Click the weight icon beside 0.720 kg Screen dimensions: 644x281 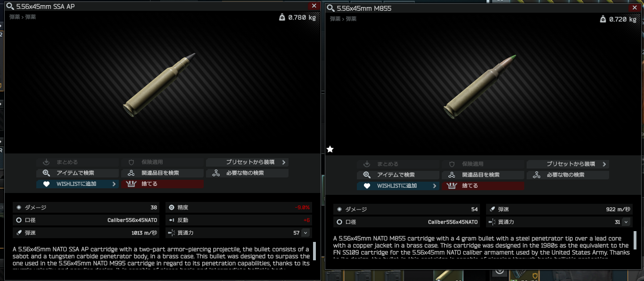click(x=603, y=19)
